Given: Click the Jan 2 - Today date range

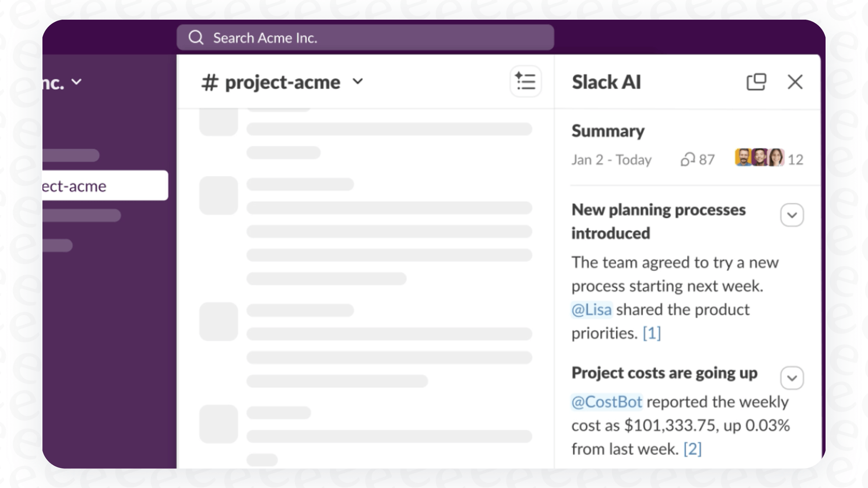Looking at the screenshot, I should [x=611, y=160].
